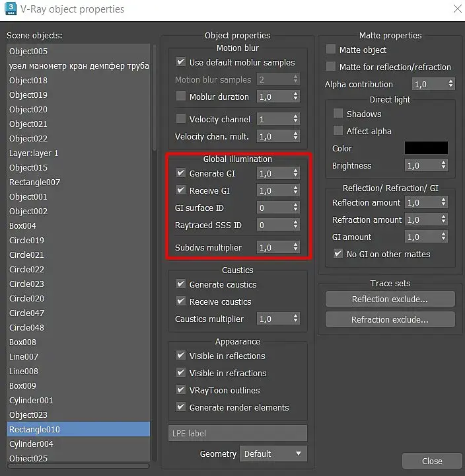Select Box009 in scene objects
This screenshot has height=476, width=465.
(78, 386)
